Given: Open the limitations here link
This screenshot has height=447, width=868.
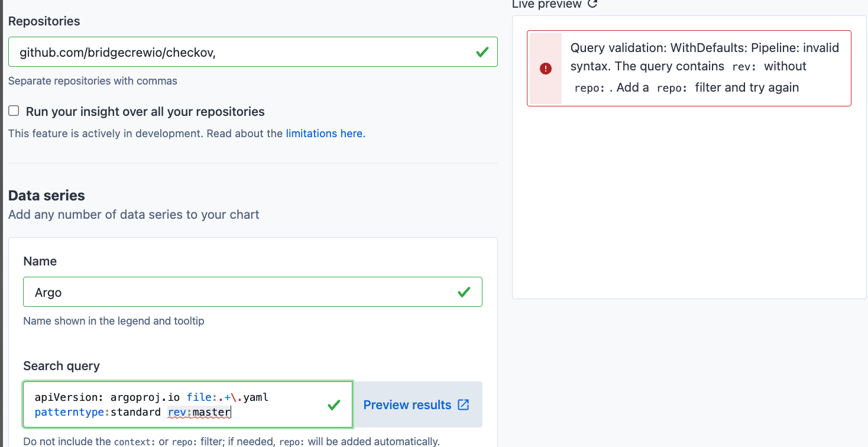Looking at the screenshot, I should coord(325,134).
